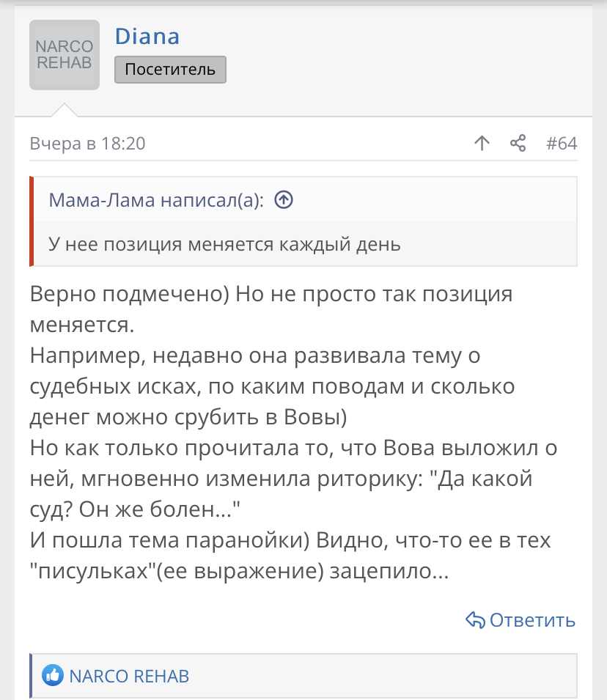Open the share options for this post
This screenshot has width=607, height=700.
(518, 144)
